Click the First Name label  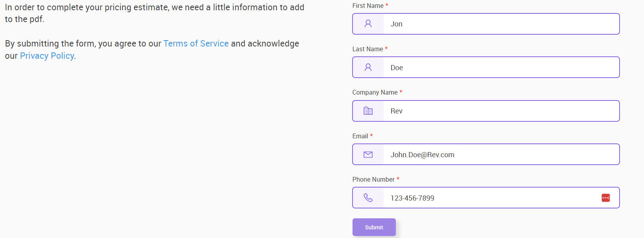pyautogui.click(x=368, y=6)
